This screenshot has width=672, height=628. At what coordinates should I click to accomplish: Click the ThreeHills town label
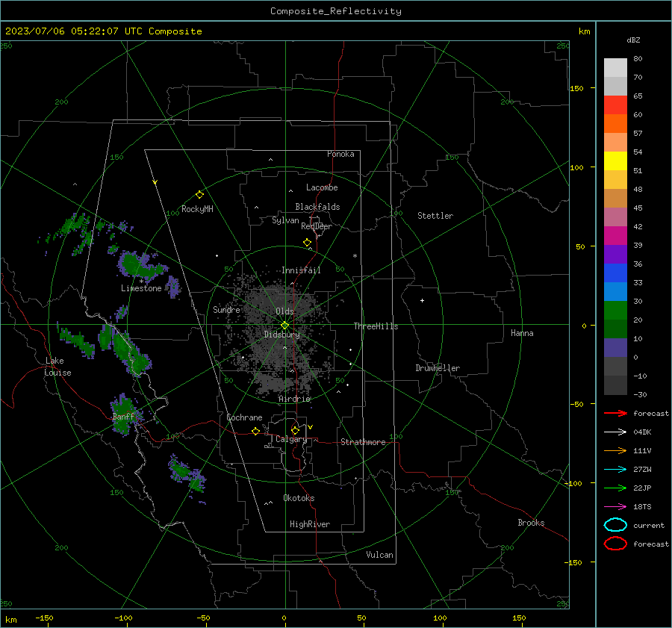(x=376, y=326)
